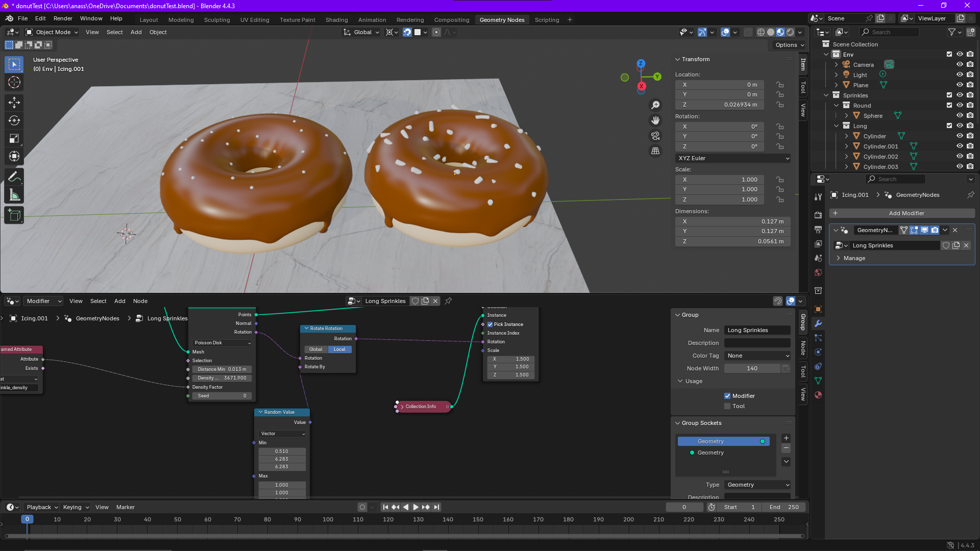This screenshot has height=551, width=980.
Task: Open Object Mode dropdown
Action: point(52,32)
